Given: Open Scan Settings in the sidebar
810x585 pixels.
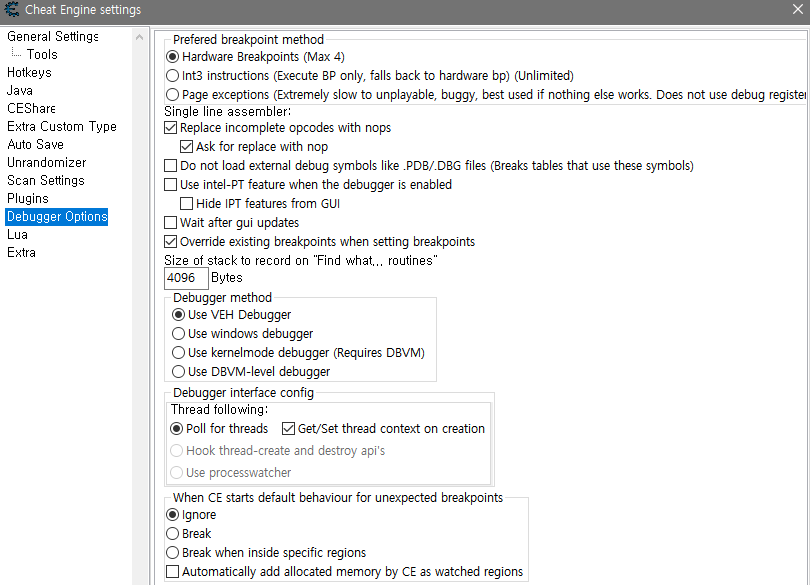Looking at the screenshot, I should pos(45,181).
